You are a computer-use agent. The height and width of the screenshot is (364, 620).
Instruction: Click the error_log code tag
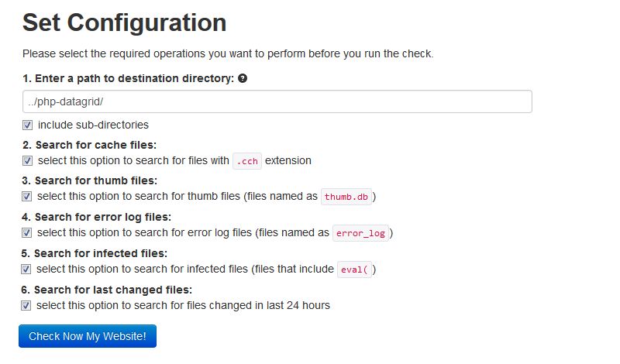pyautogui.click(x=360, y=233)
